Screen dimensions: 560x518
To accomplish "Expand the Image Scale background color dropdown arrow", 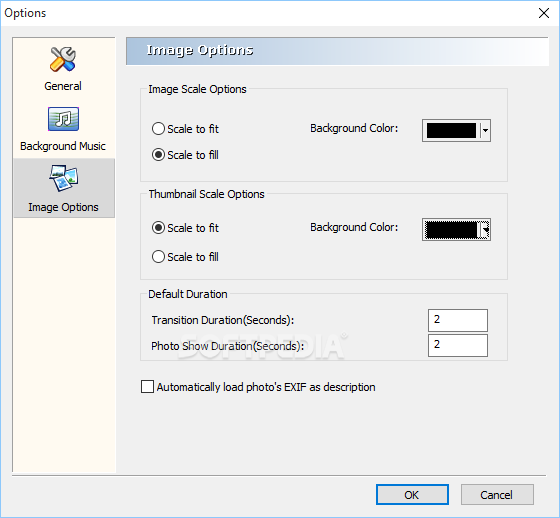I will (485, 130).
